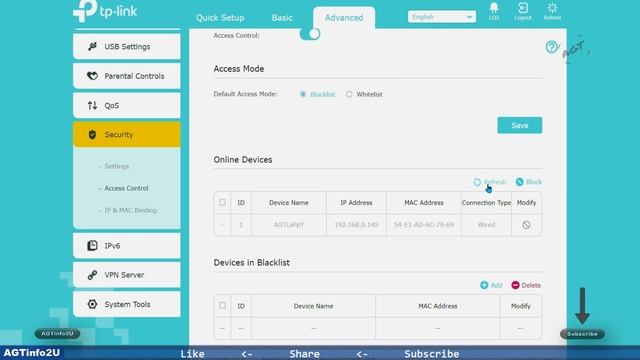The height and width of the screenshot is (360, 640).
Task: Click the Wired connection type cell
Action: [486, 225]
